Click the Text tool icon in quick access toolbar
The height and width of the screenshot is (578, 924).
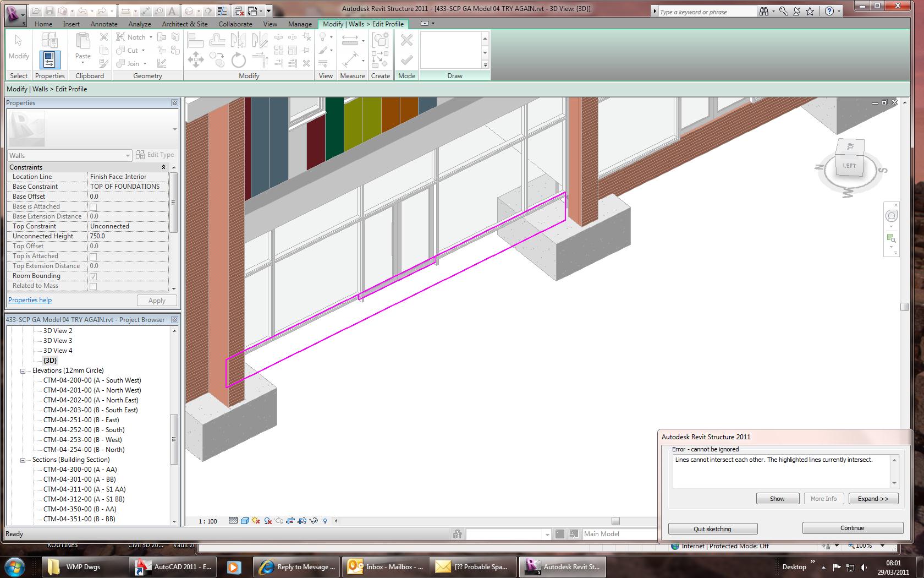172,10
